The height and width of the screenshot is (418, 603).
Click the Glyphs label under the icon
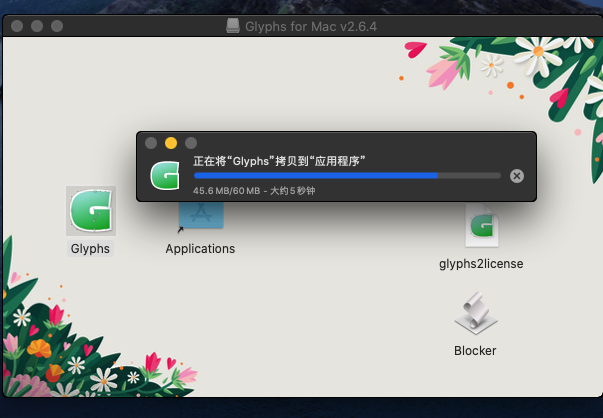click(x=91, y=249)
